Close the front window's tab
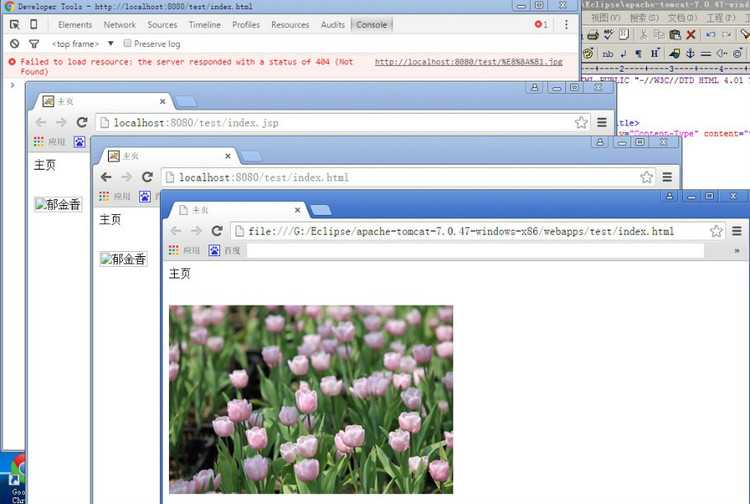750x504 pixels. point(298,210)
